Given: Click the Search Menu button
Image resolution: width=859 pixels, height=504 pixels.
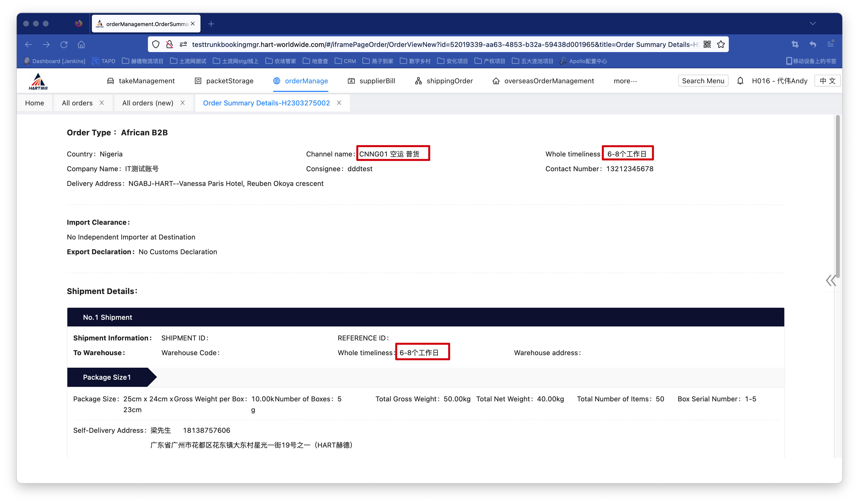Looking at the screenshot, I should click(x=703, y=81).
